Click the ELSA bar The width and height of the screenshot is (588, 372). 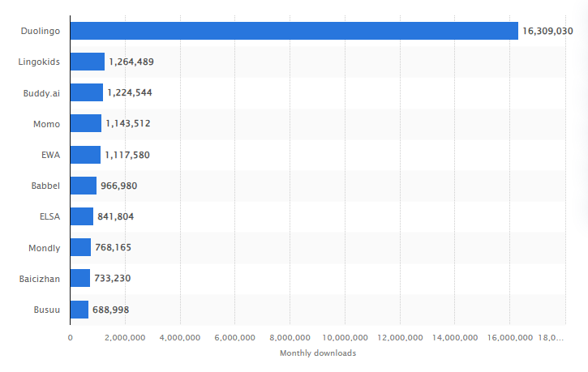[82, 216]
